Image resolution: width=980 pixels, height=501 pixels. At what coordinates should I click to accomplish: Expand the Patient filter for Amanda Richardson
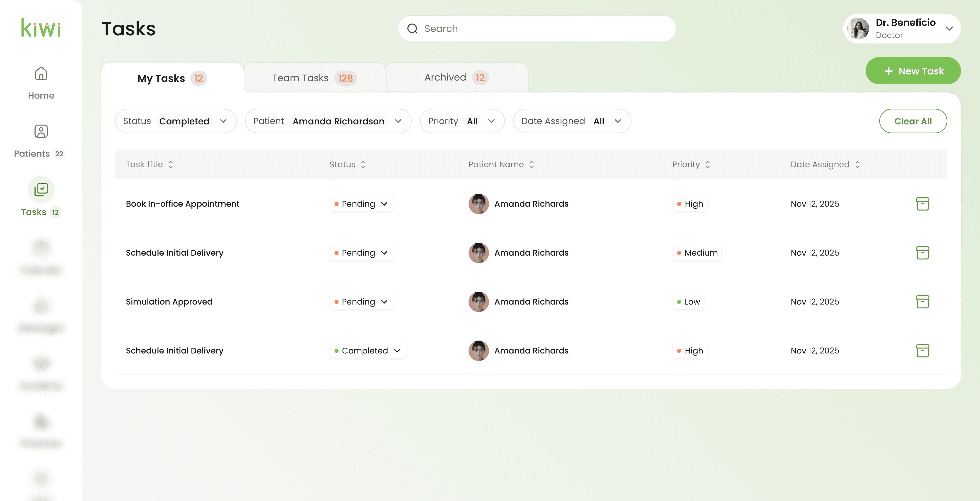coord(328,121)
